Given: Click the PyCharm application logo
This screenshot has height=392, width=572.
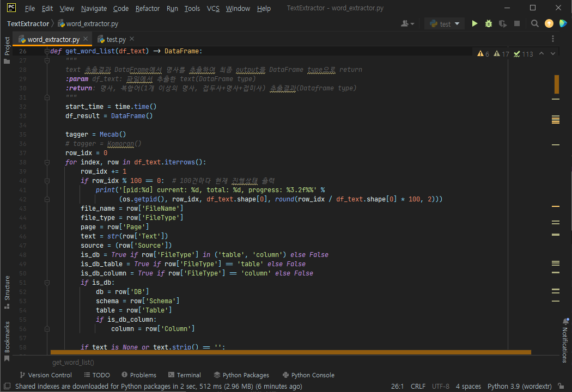Looking at the screenshot, I should click(x=11, y=8).
